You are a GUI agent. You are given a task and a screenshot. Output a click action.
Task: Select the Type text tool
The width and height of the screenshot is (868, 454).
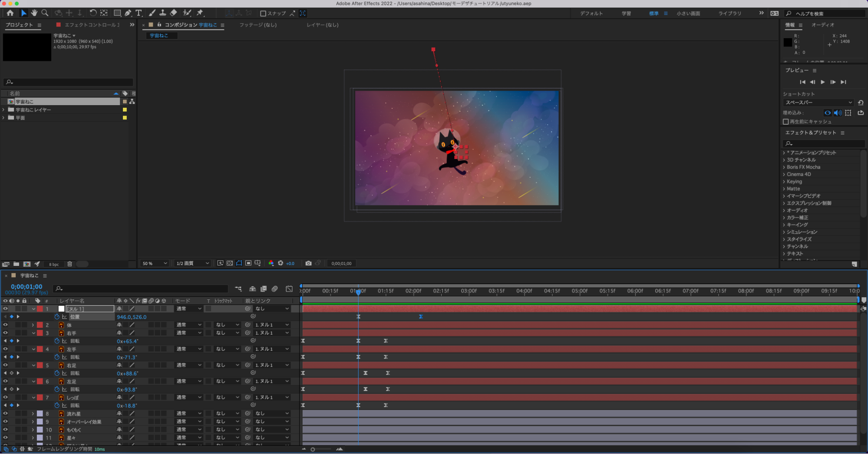[x=139, y=13]
